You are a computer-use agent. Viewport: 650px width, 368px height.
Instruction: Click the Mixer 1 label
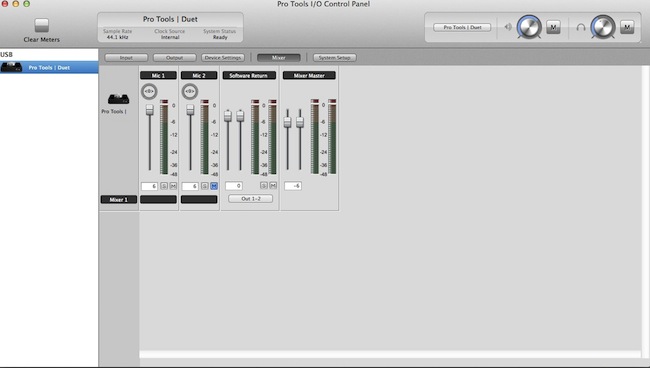coord(119,200)
